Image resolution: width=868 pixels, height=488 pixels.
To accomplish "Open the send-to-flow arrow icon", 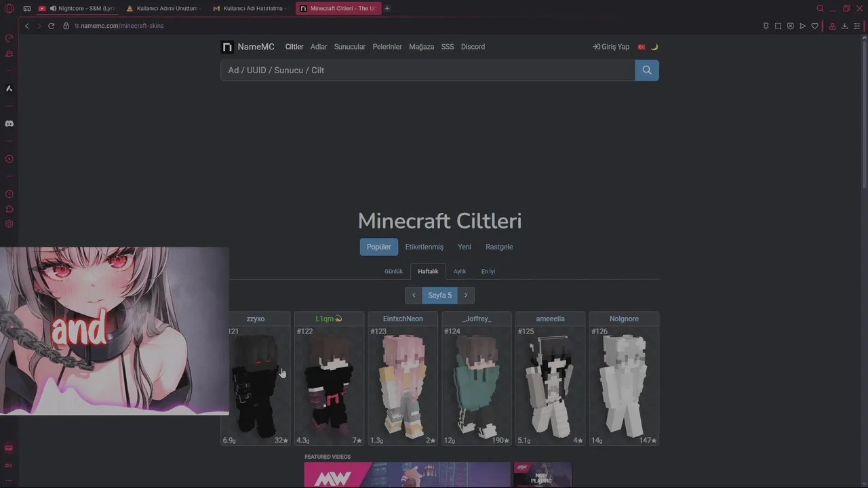I will coord(802,26).
